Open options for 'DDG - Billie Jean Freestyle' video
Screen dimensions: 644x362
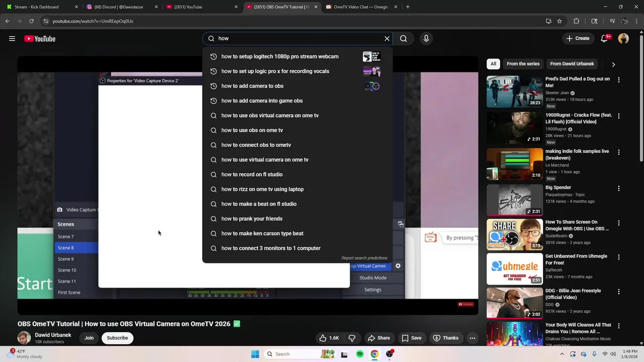pyautogui.click(x=619, y=292)
